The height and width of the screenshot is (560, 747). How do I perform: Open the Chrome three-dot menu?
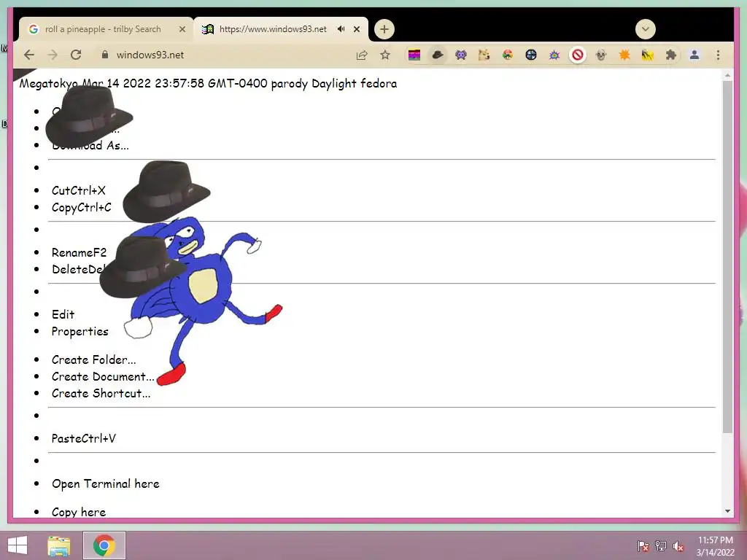[x=718, y=55]
